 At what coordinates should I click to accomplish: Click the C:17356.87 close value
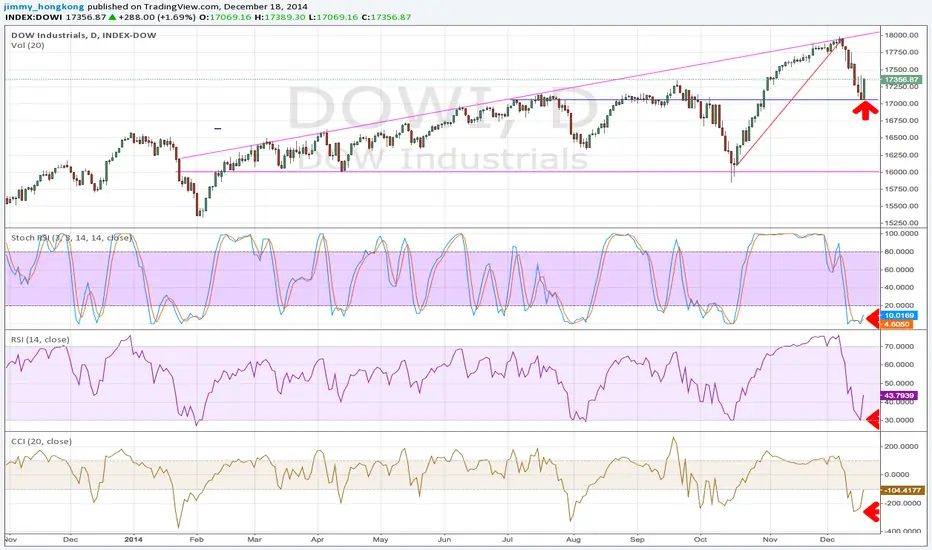pyautogui.click(x=386, y=17)
